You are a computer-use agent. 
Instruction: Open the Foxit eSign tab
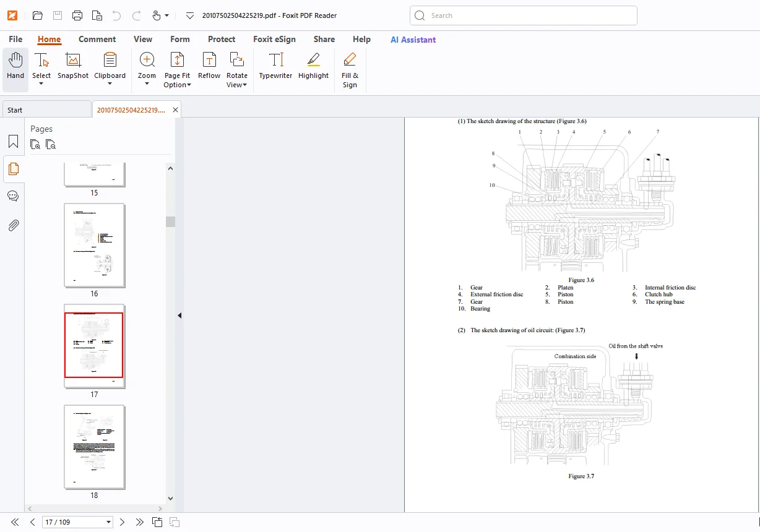tap(274, 39)
